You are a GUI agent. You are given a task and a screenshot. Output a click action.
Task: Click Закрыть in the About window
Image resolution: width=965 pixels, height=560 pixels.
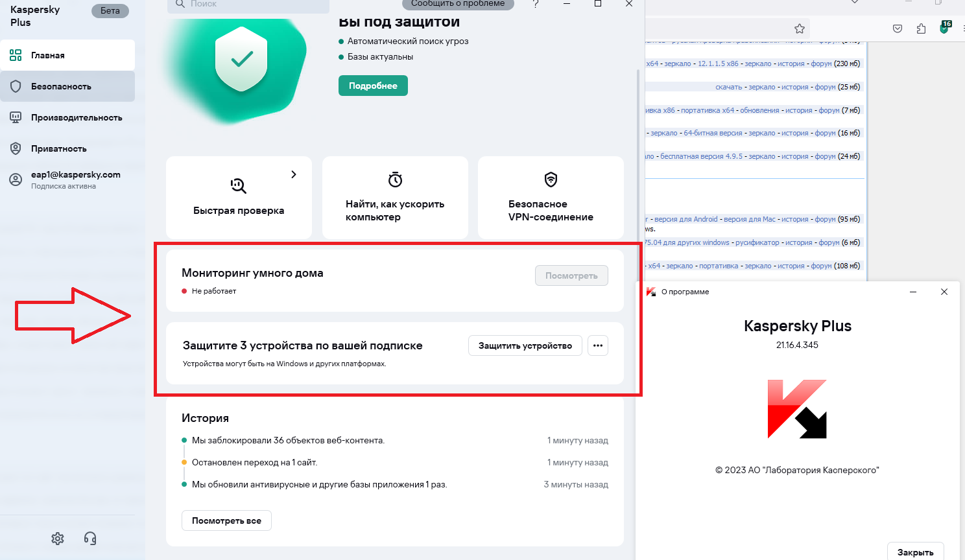[915, 552]
